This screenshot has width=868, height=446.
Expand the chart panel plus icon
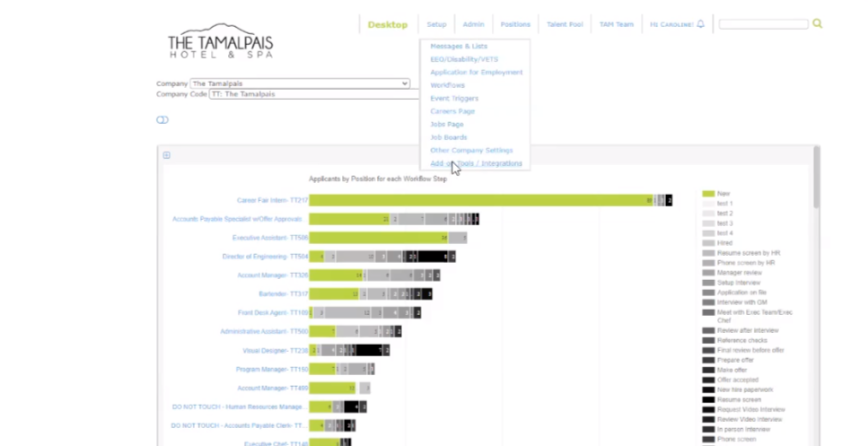coord(166,155)
